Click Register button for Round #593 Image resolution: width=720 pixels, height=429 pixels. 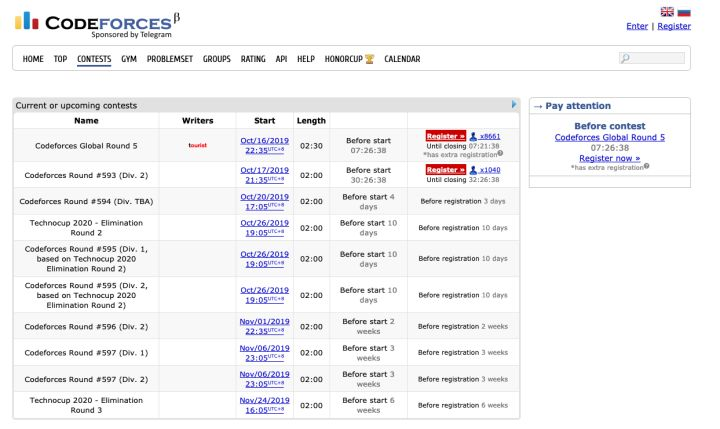click(445, 169)
